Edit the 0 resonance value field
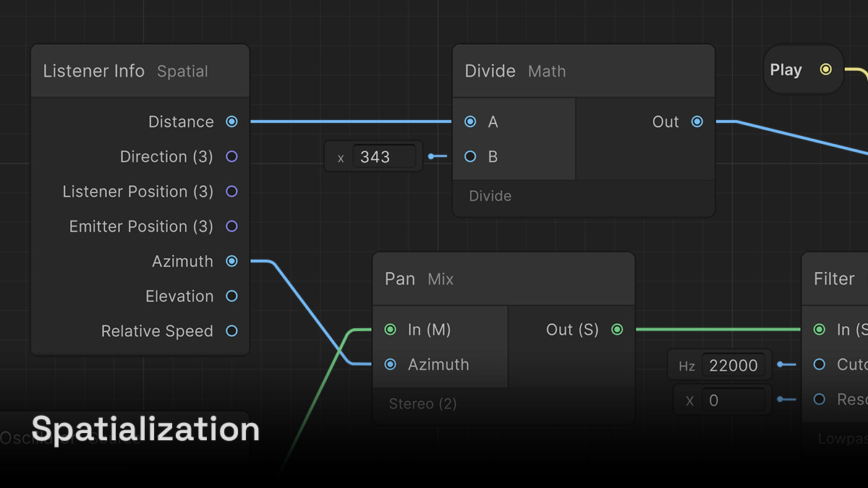The image size is (868, 488). (733, 400)
